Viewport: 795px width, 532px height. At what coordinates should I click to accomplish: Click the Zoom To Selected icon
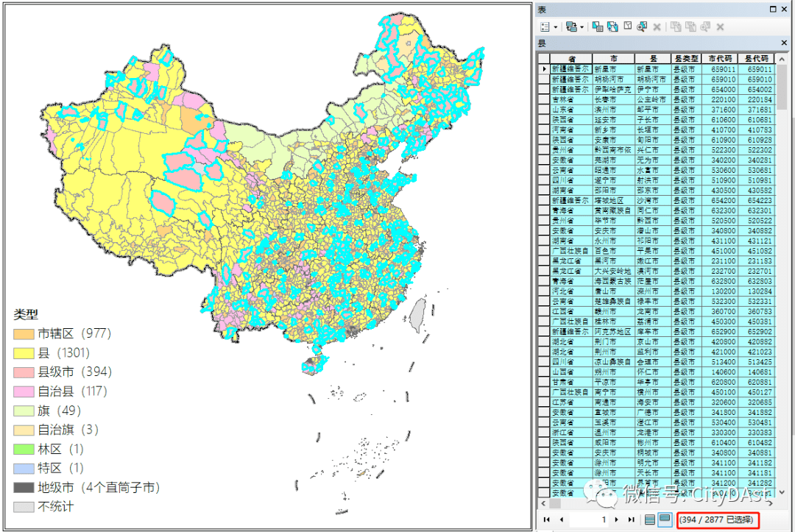click(x=642, y=26)
